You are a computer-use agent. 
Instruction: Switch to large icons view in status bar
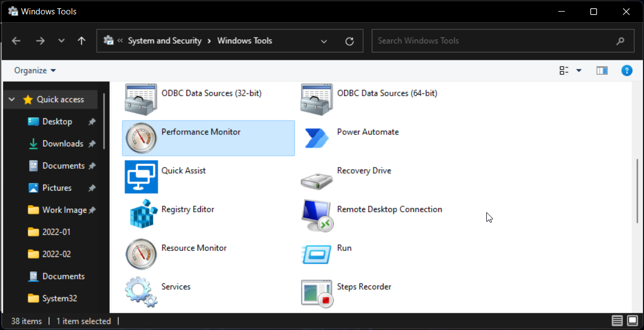coord(631,321)
